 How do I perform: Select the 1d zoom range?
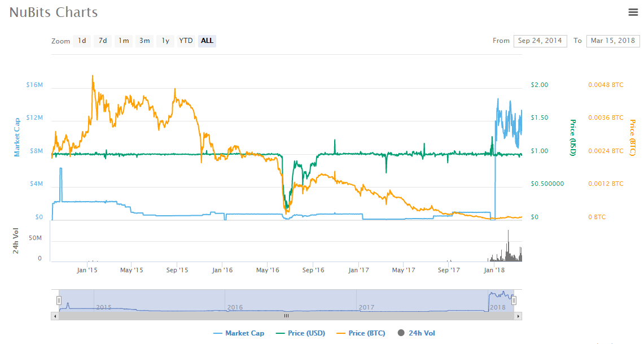pos(82,41)
